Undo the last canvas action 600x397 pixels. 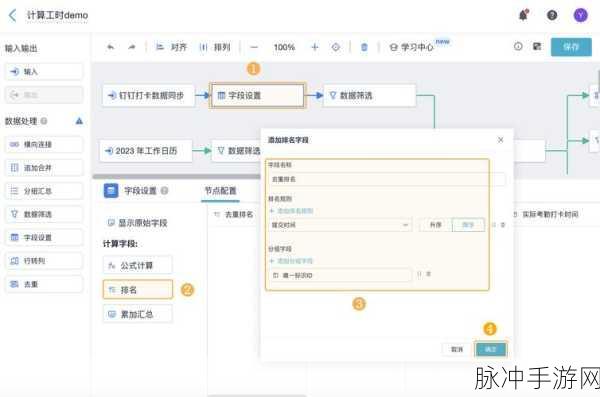pyautogui.click(x=111, y=47)
